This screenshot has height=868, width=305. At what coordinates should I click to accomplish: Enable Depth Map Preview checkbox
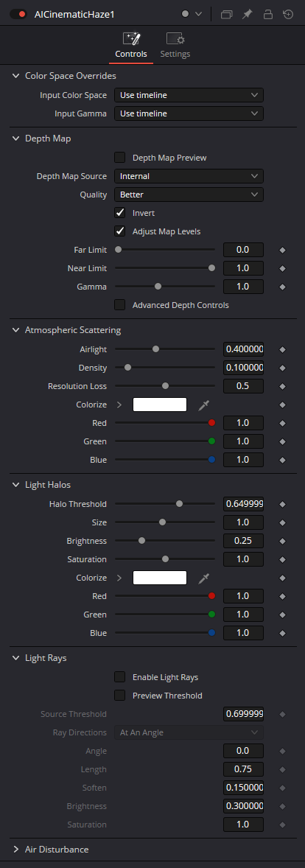[x=119, y=158]
